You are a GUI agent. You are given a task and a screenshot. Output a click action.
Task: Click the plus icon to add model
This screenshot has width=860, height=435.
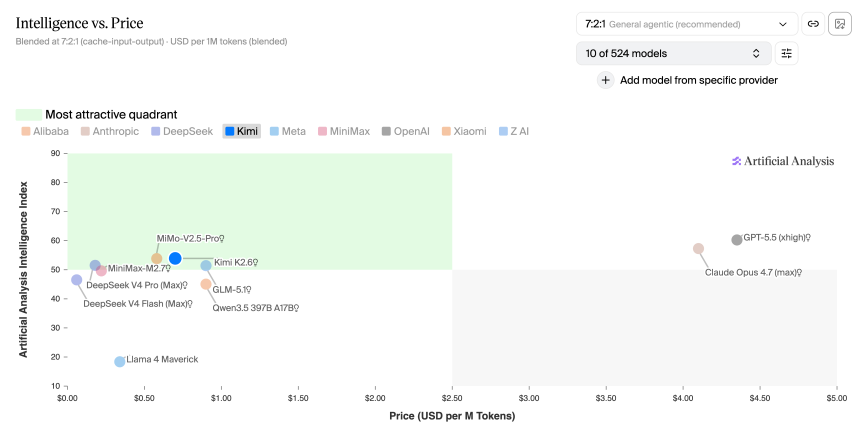[606, 80]
